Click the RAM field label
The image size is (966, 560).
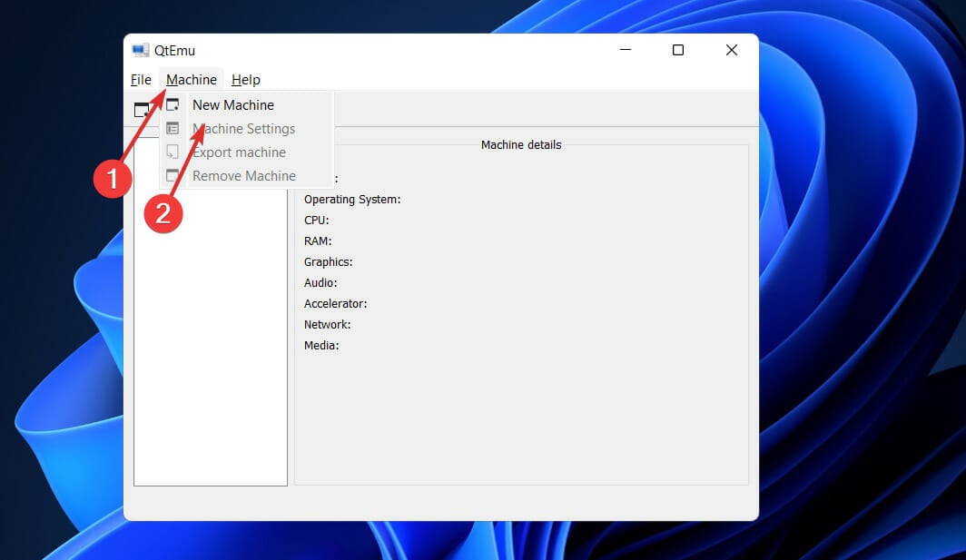(x=318, y=241)
